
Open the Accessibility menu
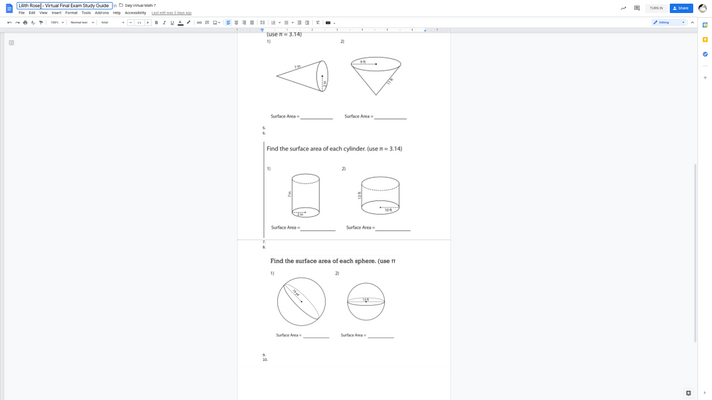(135, 13)
